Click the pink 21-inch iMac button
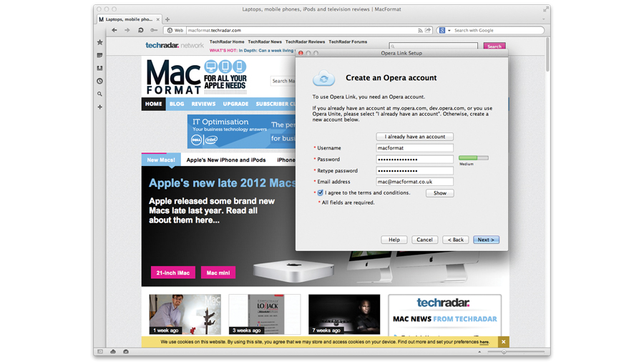 [173, 273]
